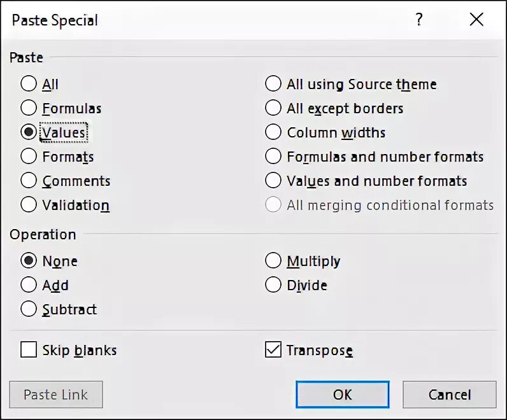Select All using Source theme

[x=273, y=84]
